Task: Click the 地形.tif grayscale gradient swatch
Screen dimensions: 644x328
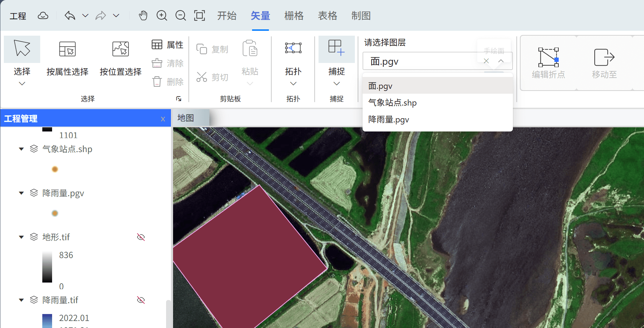Action: click(x=47, y=267)
